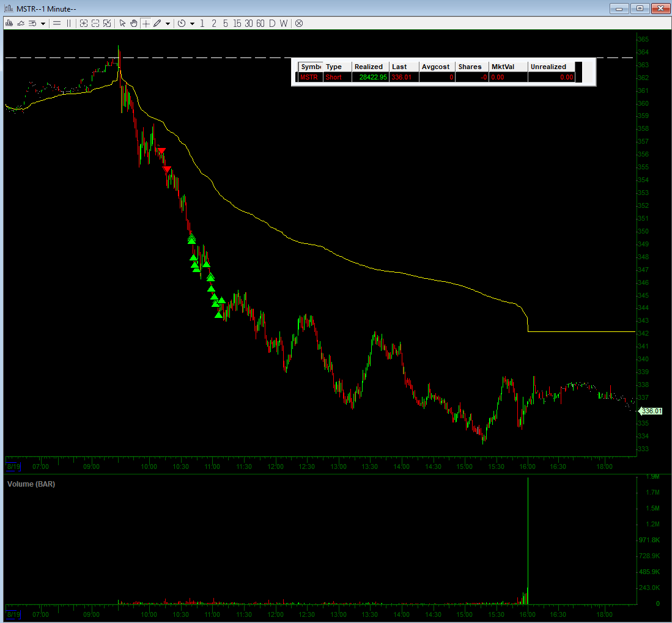Click the Short type cell

[338, 77]
